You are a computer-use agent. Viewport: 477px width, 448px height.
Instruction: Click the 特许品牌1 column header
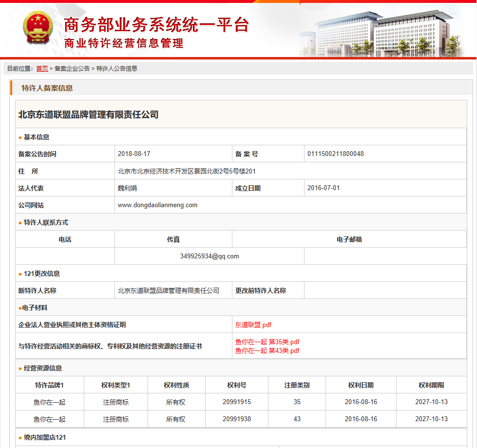[49, 385]
